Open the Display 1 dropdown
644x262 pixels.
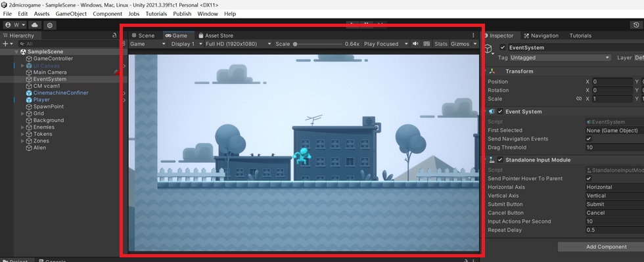click(187, 44)
